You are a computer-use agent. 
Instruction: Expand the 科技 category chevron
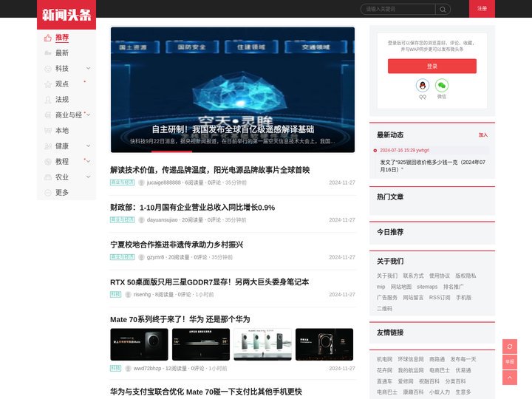click(x=88, y=69)
